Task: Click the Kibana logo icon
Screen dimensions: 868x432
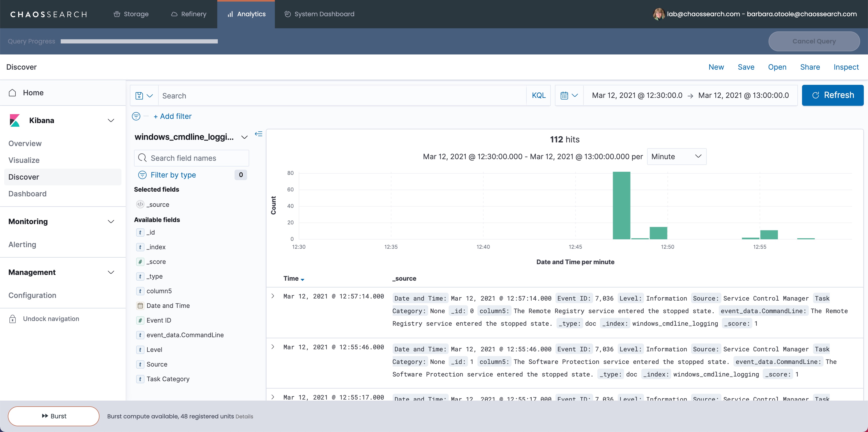Action: click(x=14, y=120)
